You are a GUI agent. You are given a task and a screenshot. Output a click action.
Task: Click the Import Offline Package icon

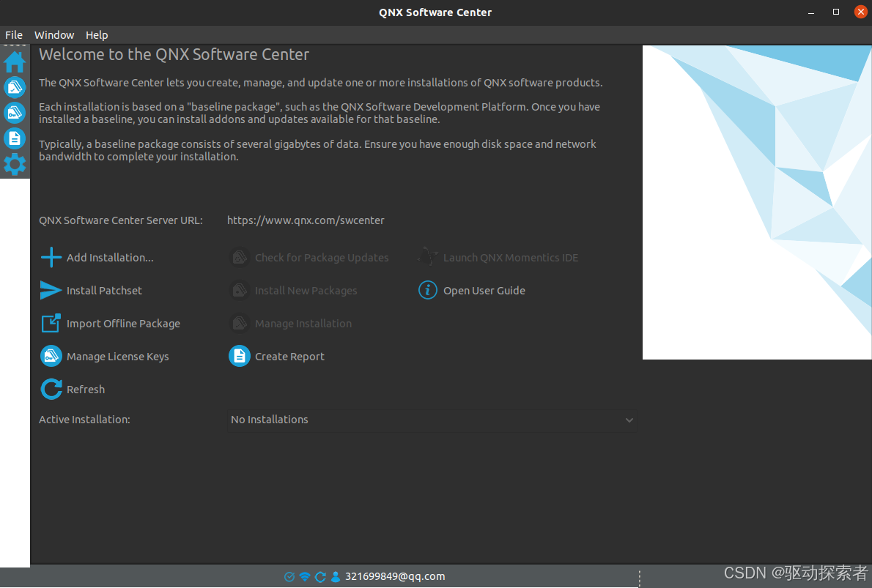(51, 323)
